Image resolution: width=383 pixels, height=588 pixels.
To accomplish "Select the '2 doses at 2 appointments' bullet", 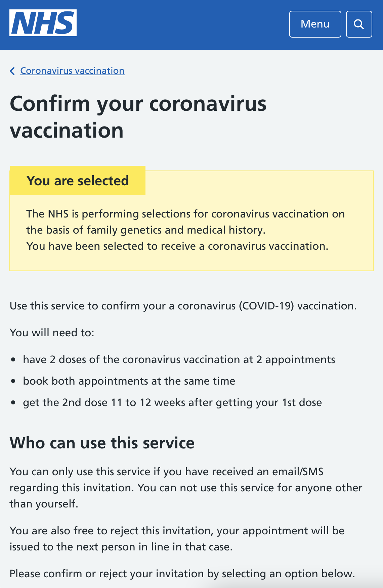I will pos(179,359).
